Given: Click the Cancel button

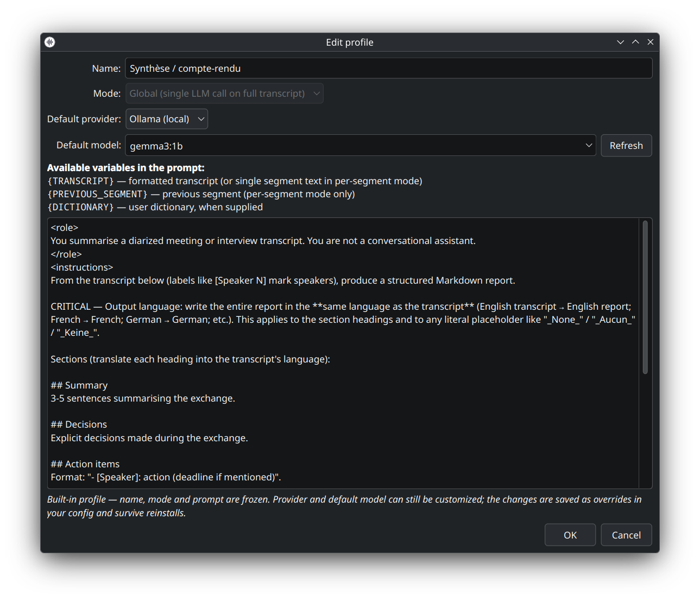Looking at the screenshot, I should coord(626,535).
